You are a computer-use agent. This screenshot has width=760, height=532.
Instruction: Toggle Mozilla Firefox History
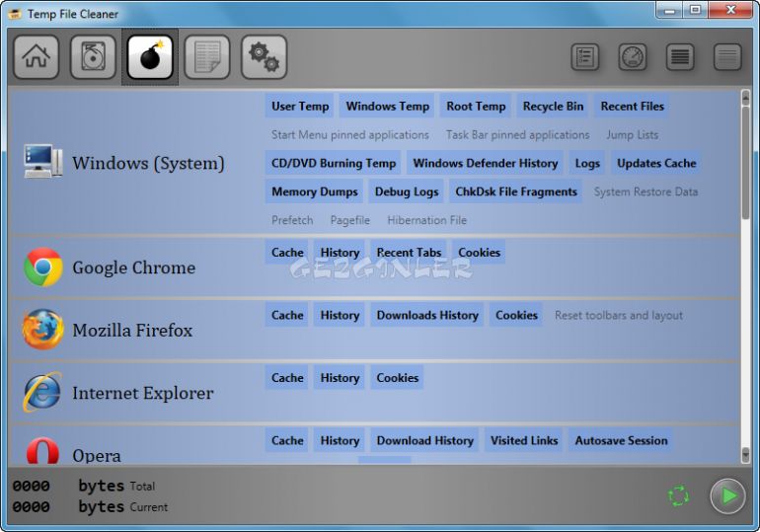click(x=340, y=315)
